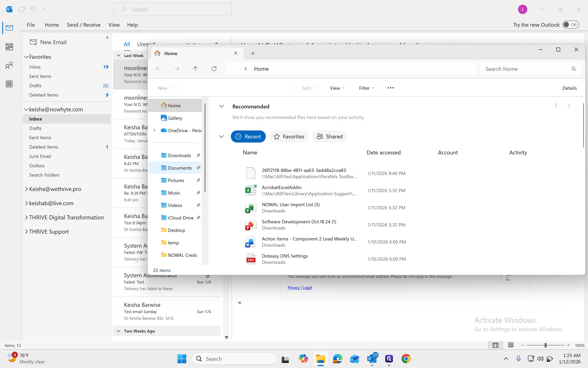Click the Legal link in the email
This screenshot has height=368, width=588.
pos(307,287)
